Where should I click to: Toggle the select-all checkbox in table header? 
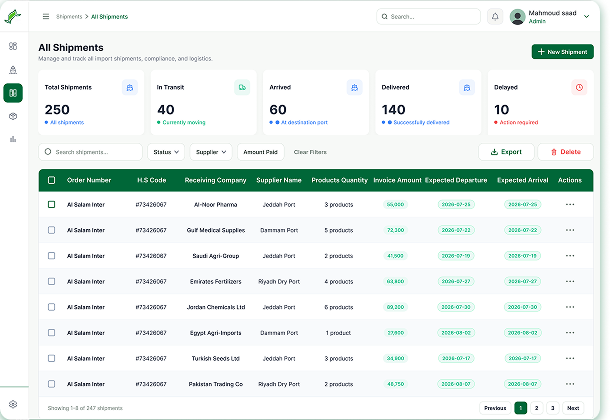(51, 180)
